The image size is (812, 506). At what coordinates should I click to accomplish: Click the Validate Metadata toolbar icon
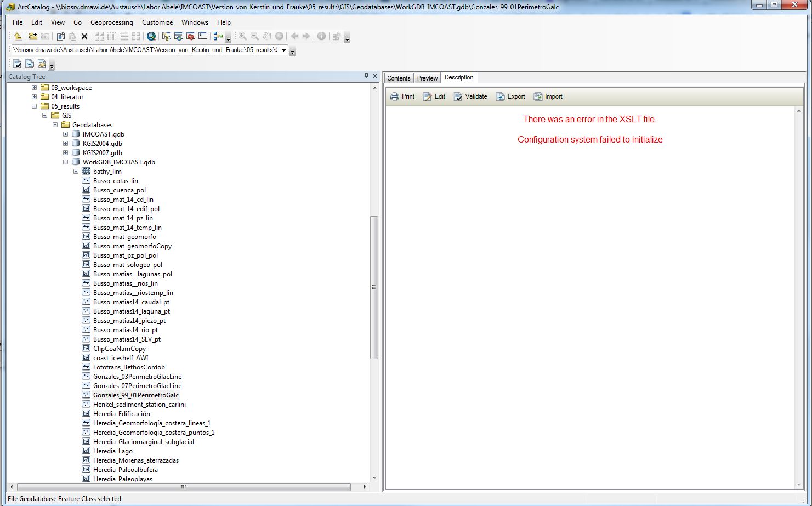point(18,64)
